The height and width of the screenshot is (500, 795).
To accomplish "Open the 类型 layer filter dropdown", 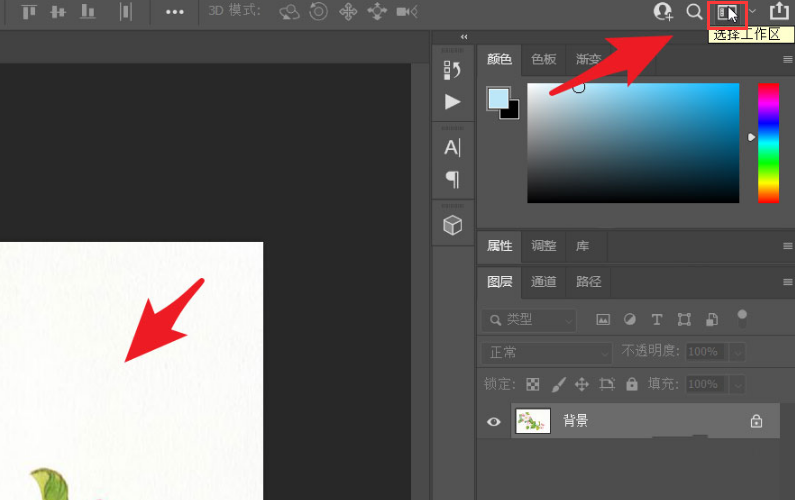I will click(x=529, y=320).
